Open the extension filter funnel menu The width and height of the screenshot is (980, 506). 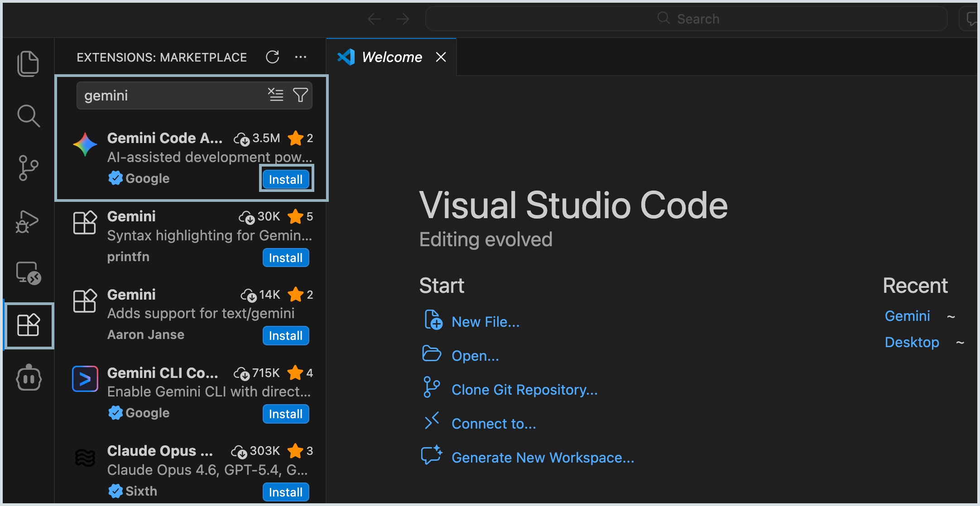[300, 95]
